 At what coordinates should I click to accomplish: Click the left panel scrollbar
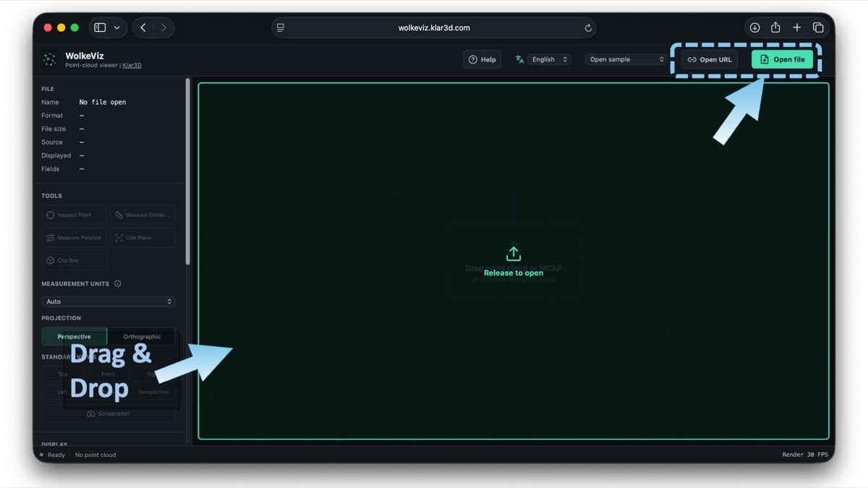pos(188,172)
